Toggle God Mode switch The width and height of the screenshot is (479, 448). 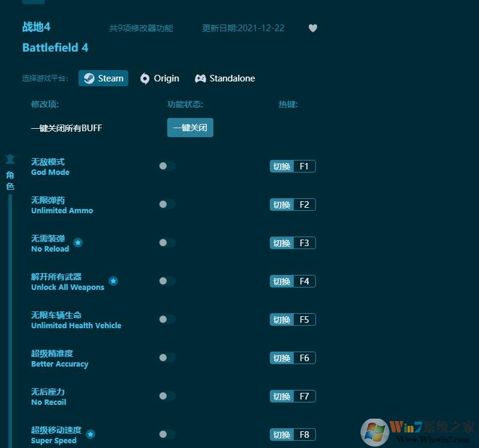(x=167, y=166)
